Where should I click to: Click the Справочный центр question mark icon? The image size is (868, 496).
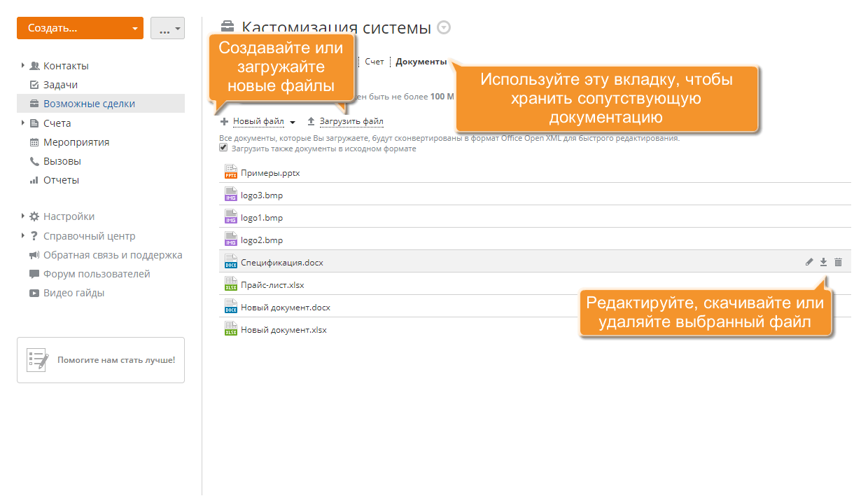coord(34,236)
